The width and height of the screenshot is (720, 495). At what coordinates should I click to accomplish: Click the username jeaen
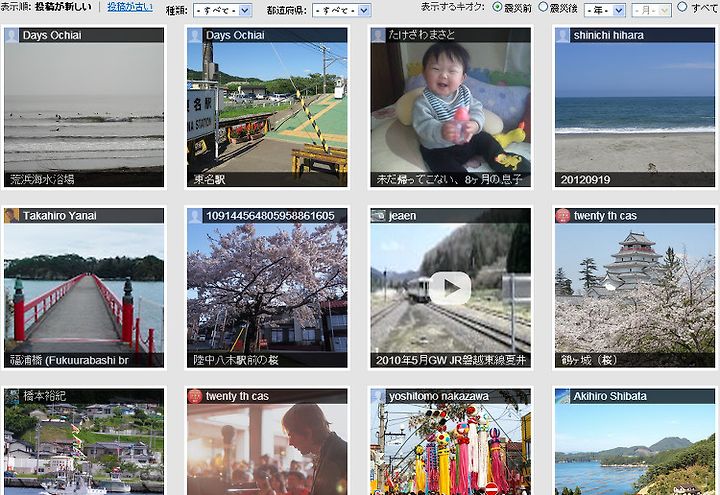(x=402, y=216)
